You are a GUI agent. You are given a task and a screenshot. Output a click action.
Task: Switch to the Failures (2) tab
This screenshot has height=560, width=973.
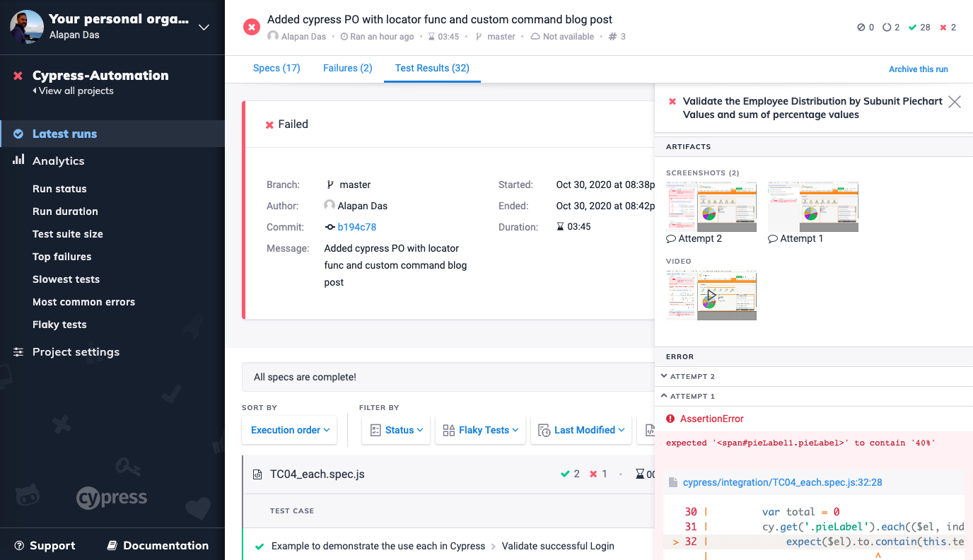[x=347, y=68]
